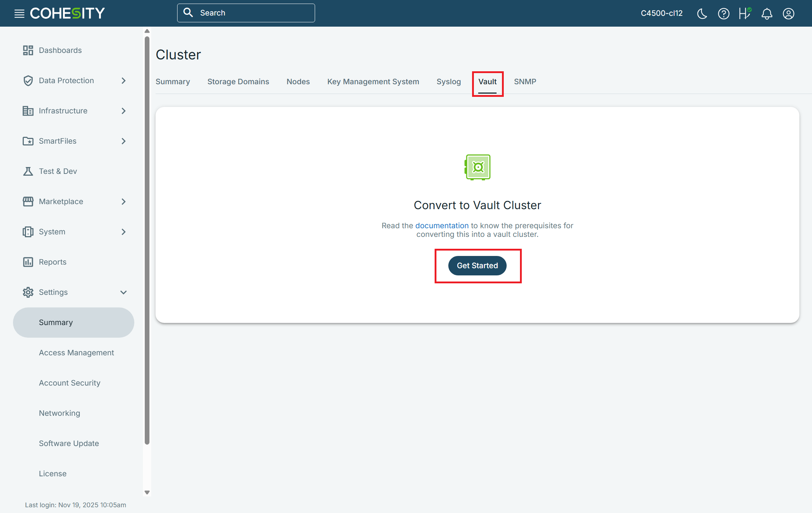The image size is (812, 513).
Task: Open the Helios connection status icon
Action: coord(745,14)
